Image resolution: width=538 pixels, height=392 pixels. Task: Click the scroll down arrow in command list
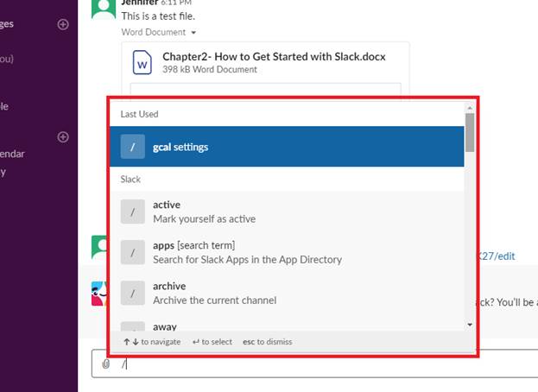point(470,325)
